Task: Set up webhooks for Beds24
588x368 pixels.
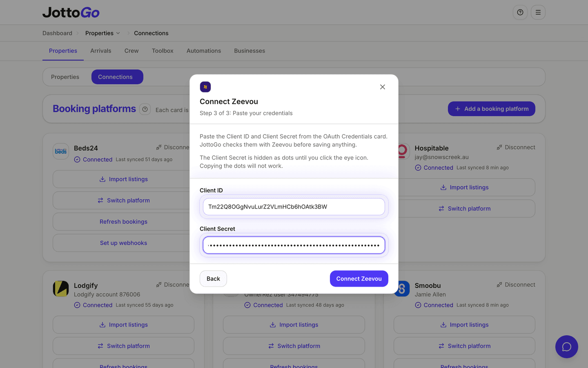Action: [x=123, y=243]
